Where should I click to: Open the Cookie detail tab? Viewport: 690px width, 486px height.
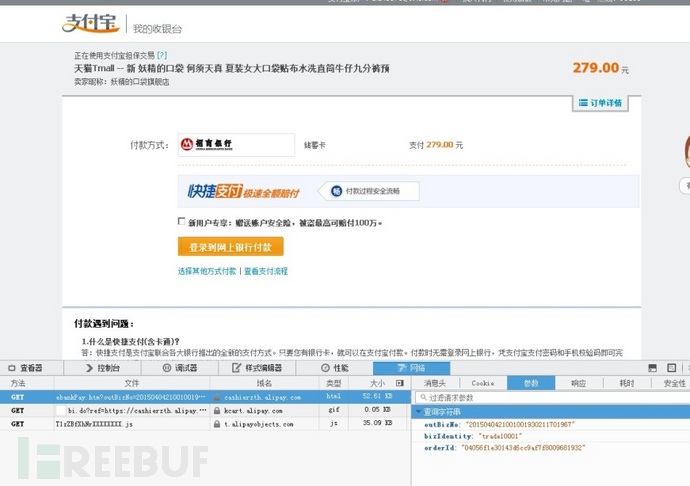click(x=483, y=383)
